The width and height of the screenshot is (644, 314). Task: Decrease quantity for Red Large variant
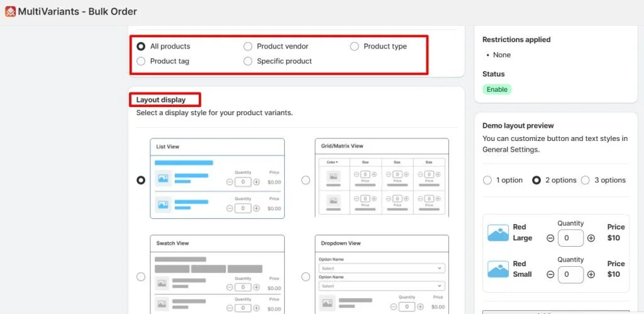[x=550, y=238]
